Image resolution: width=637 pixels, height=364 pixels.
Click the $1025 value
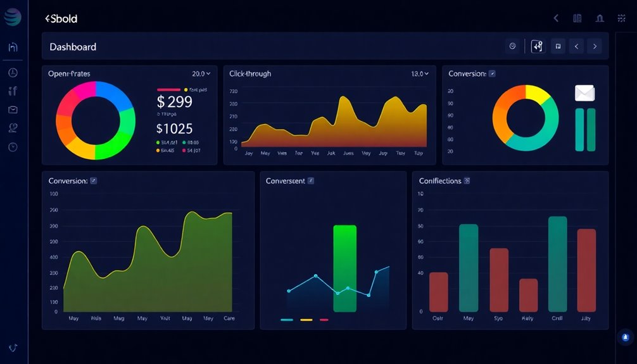point(174,129)
